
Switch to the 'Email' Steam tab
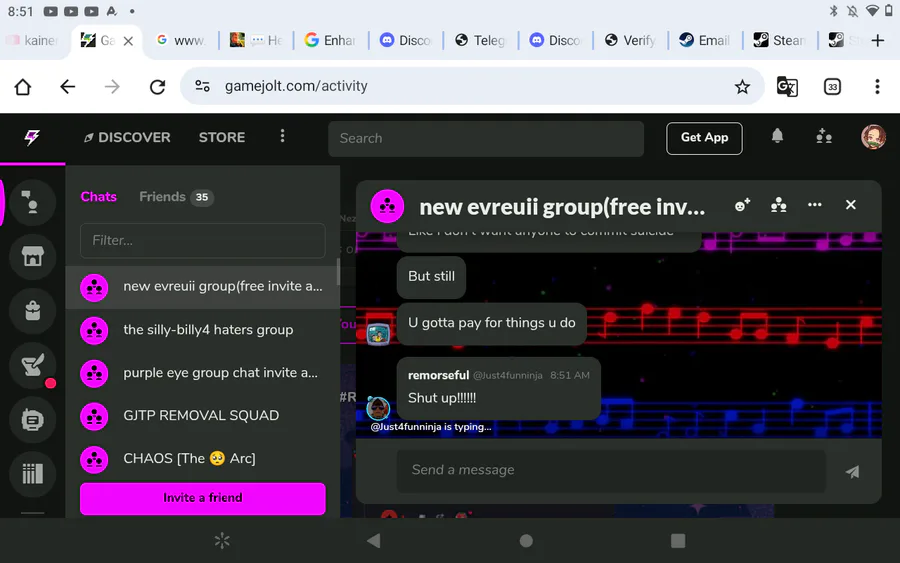(x=705, y=40)
